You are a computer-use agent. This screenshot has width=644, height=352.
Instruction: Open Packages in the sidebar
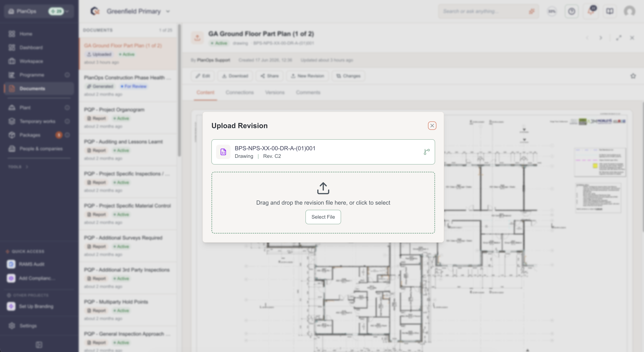click(39, 135)
